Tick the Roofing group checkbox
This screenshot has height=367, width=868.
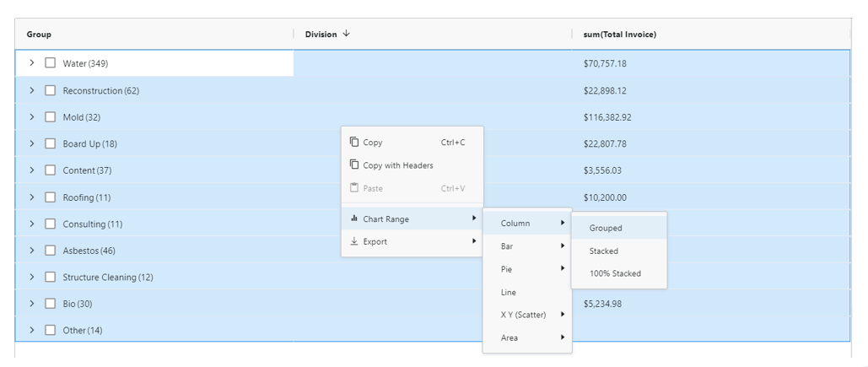(x=51, y=197)
